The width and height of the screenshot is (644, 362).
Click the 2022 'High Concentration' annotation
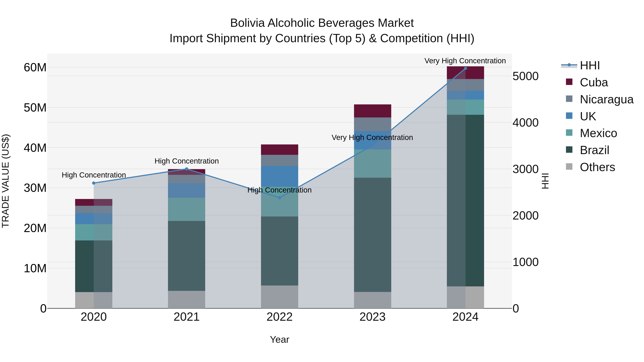tap(279, 190)
